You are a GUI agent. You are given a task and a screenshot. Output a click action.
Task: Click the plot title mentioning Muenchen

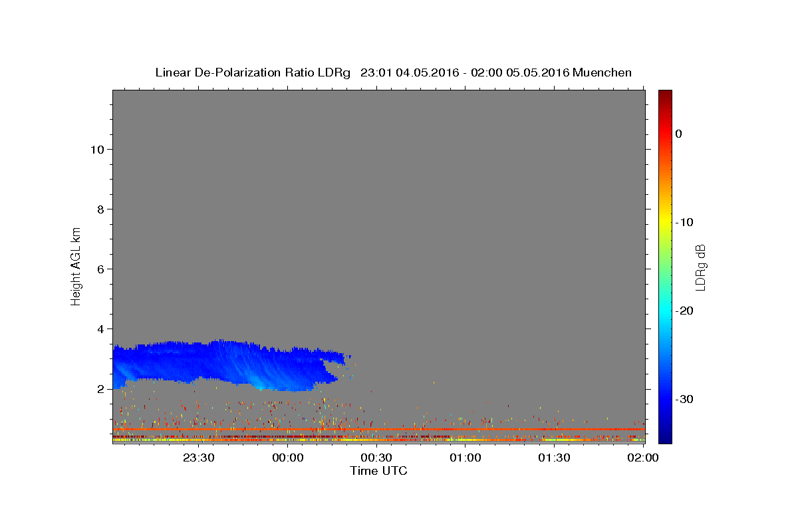pos(393,72)
